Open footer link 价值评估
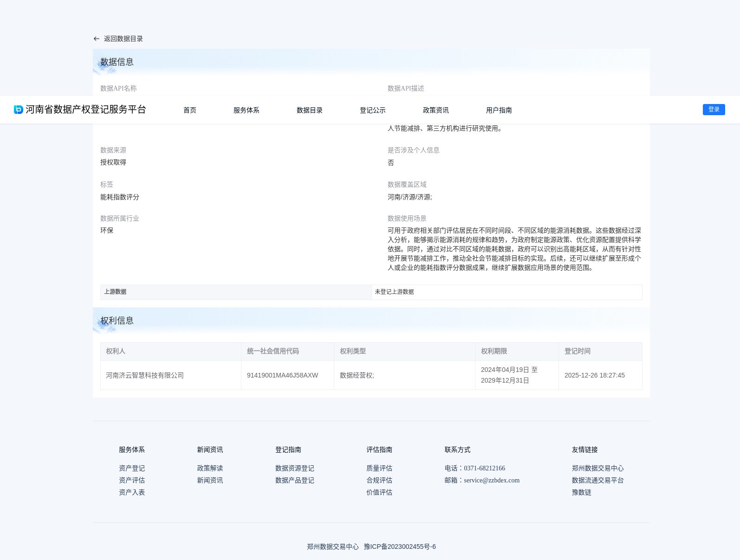Viewport: 740px width, 560px height. click(379, 492)
